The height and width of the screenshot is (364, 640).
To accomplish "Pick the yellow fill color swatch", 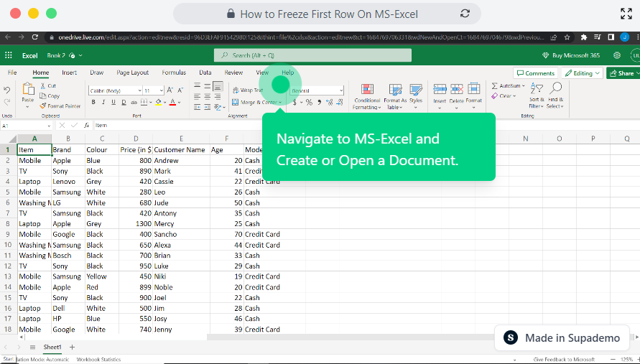I will coord(159,102).
